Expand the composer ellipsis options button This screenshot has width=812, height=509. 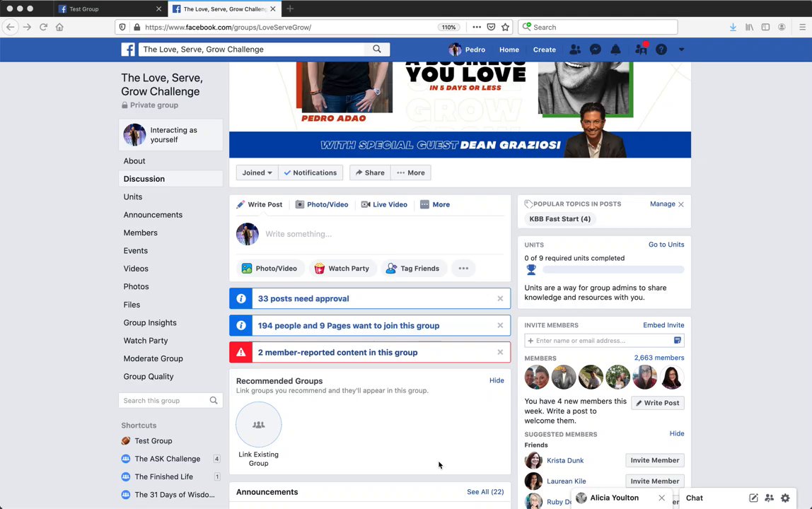point(463,268)
